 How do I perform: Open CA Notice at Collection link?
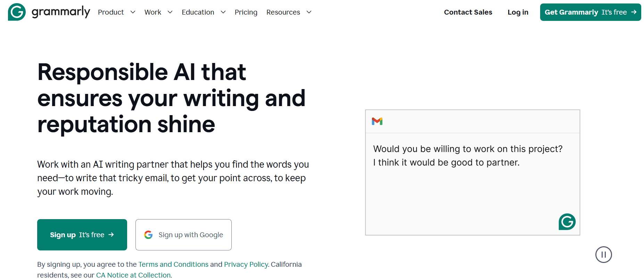(133, 275)
